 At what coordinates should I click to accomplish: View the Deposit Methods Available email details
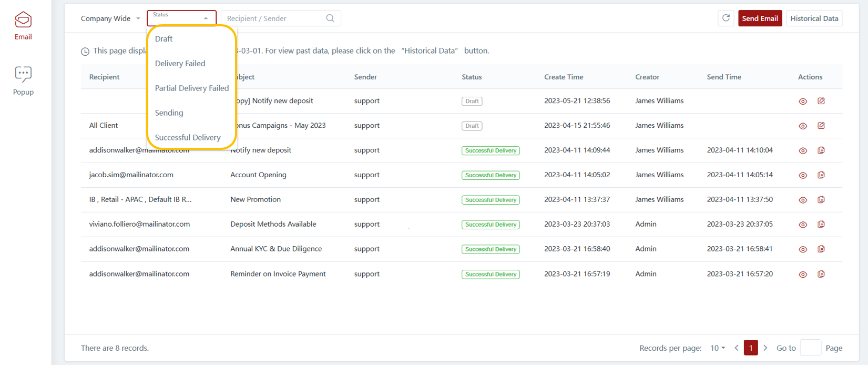(803, 225)
